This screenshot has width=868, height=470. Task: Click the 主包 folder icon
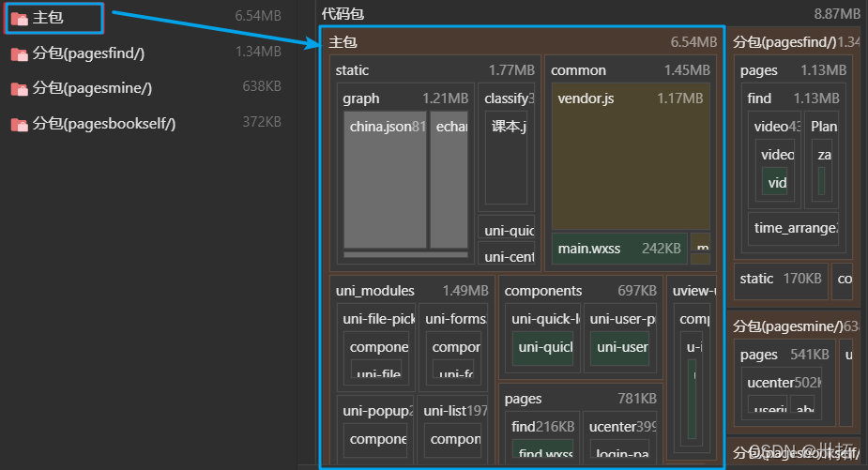click(x=20, y=19)
